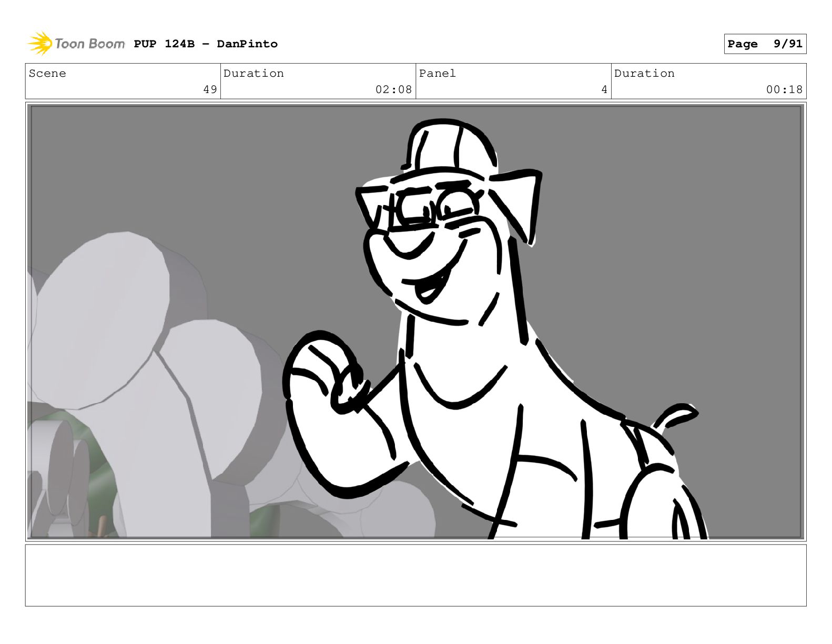Click the empty notes box below the panel
Image resolution: width=832 pixels, height=644 pixels.
pos(415,575)
